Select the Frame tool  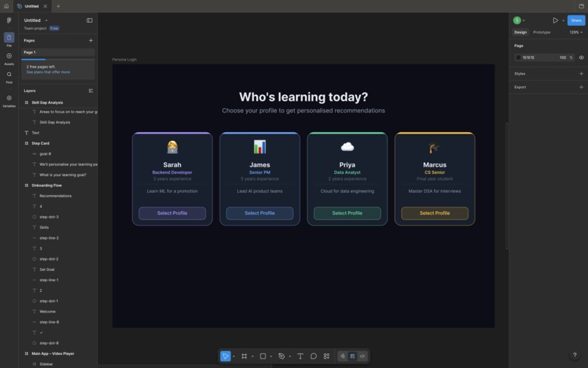point(244,356)
